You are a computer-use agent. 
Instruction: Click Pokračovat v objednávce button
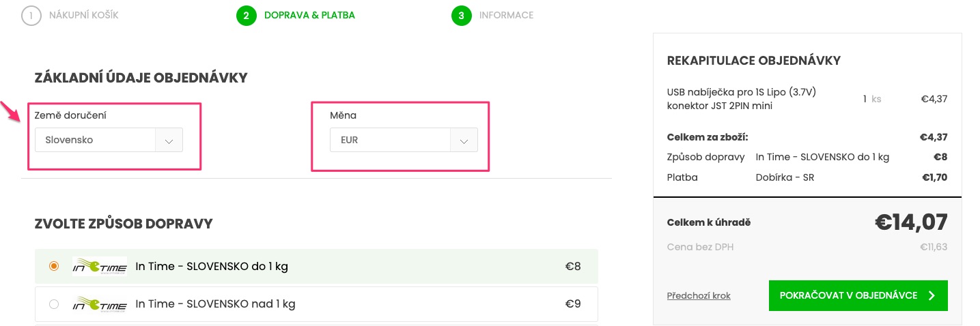(x=858, y=295)
